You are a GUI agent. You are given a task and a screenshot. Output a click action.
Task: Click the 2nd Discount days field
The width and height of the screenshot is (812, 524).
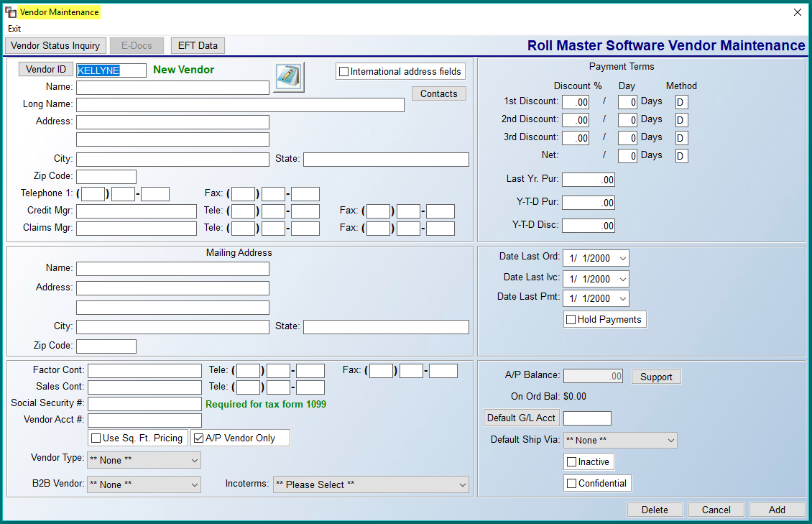627,120
